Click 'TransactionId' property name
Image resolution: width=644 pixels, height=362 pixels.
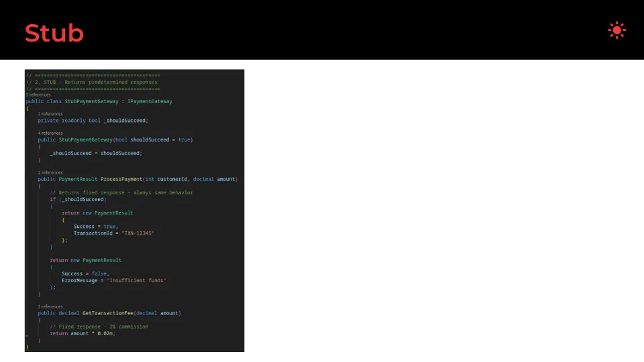[93, 233]
